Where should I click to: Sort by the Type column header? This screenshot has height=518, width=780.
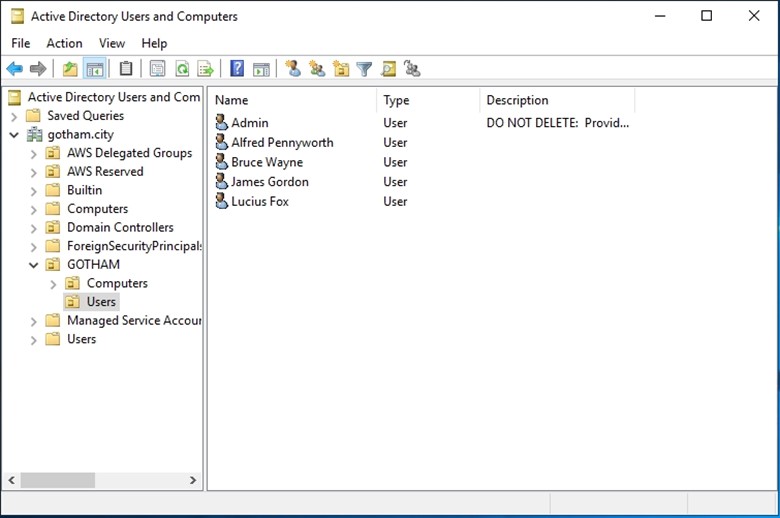[428, 100]
